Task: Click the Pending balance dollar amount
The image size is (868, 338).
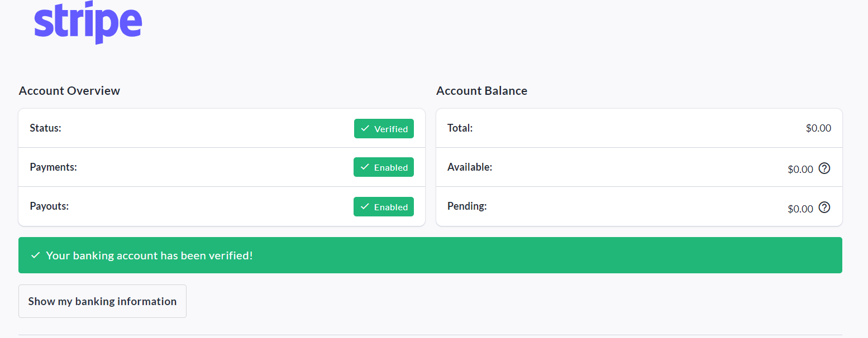Action: pos(800,209)
